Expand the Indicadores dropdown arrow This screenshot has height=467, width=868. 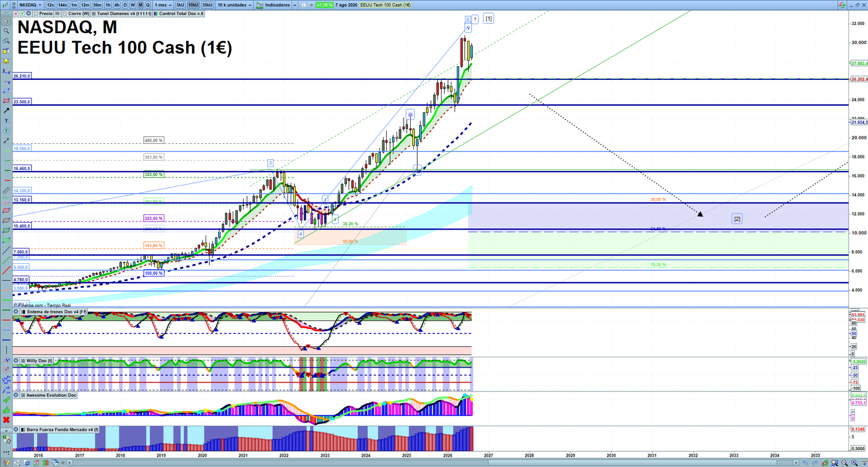pos(295,5)
